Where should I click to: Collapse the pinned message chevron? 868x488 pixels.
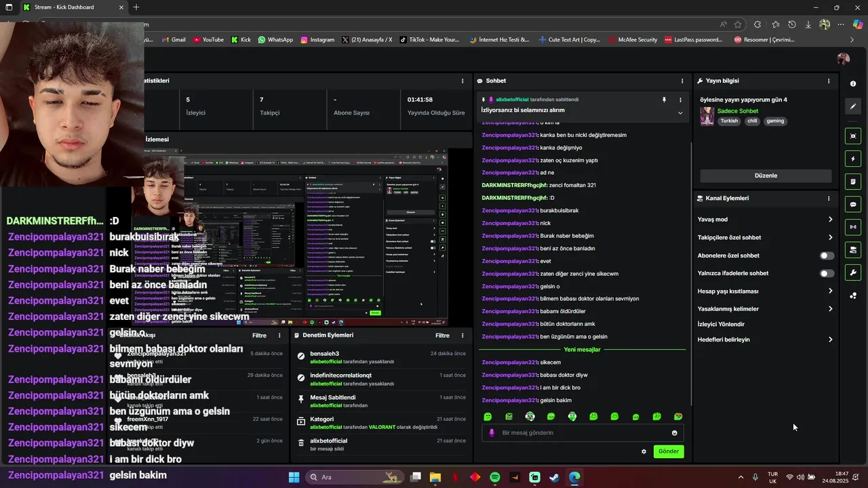pos(680,113)
